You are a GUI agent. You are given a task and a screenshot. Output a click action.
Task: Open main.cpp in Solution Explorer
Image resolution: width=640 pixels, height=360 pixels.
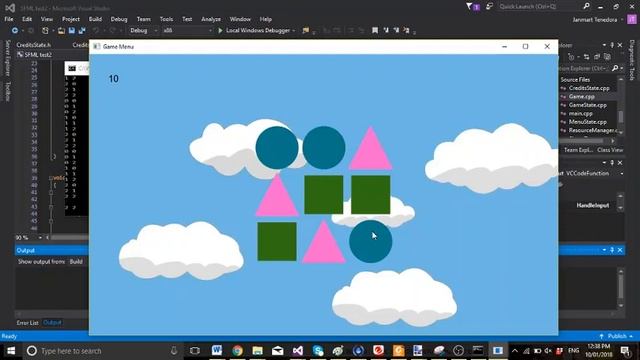tap(580, 113)
